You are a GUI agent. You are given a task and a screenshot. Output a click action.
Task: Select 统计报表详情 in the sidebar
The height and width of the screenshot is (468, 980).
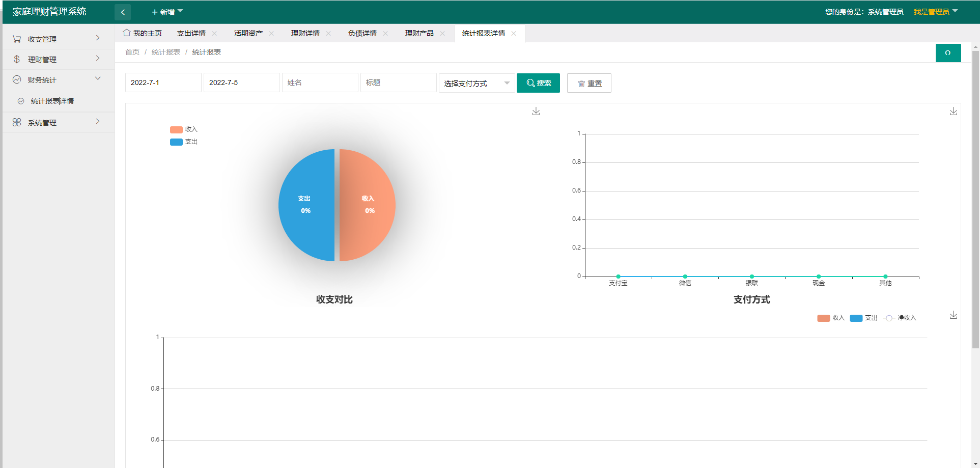52,101
